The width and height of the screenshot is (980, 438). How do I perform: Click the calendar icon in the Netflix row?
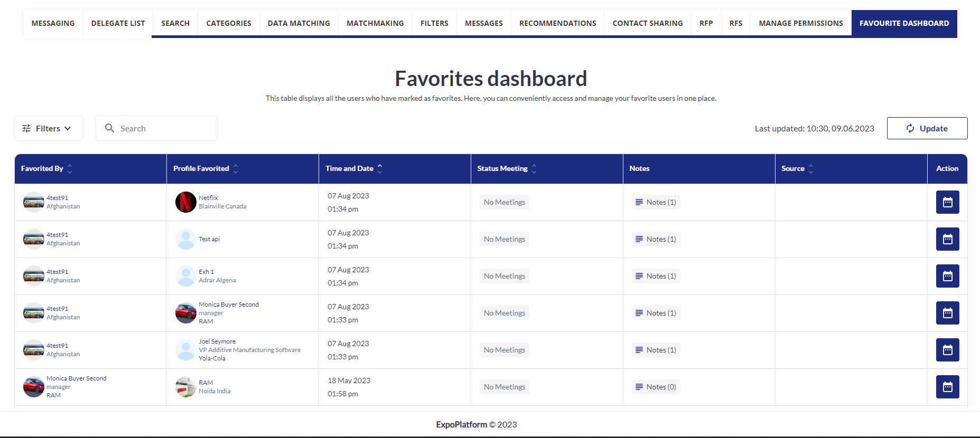(x=947, y=202)
